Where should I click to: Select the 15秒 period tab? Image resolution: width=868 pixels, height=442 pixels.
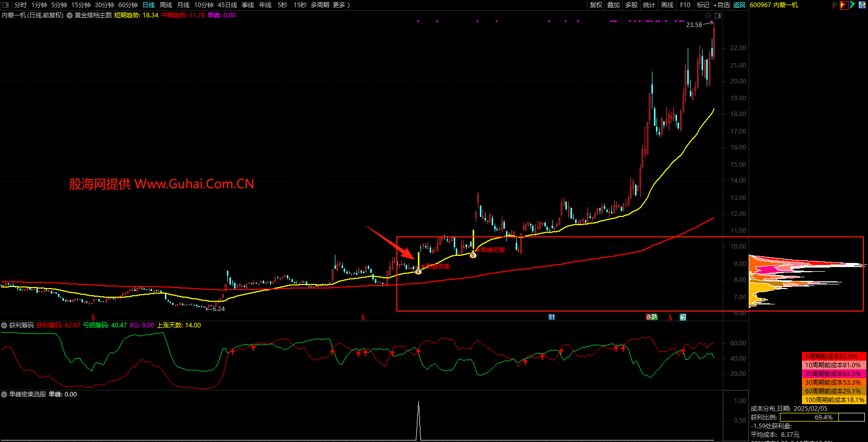(300, 5)
